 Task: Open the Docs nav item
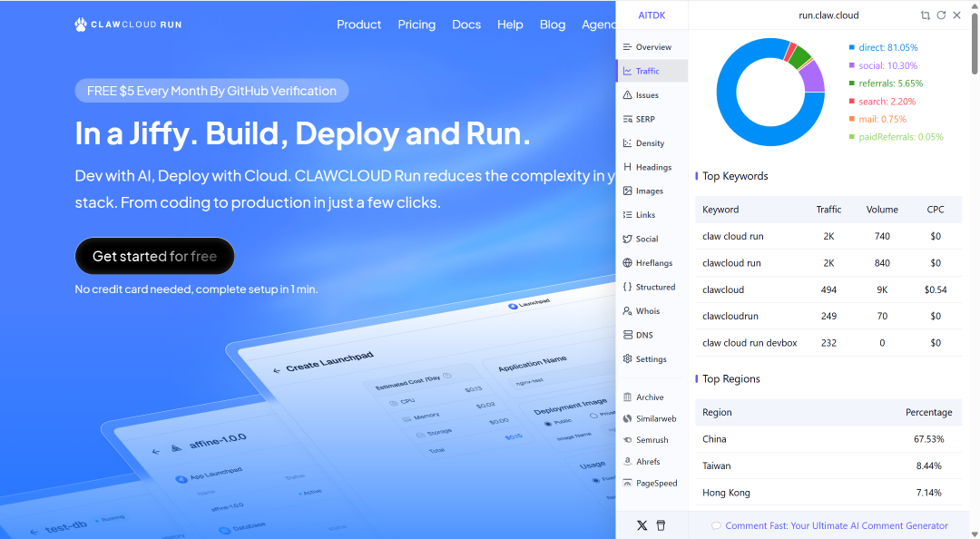[466, 24]
